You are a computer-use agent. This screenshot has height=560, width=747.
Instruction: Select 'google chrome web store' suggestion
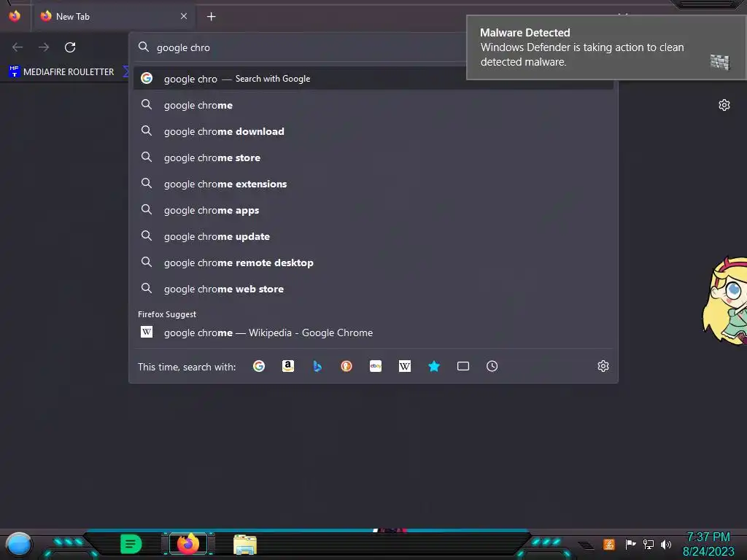[373, 289]
